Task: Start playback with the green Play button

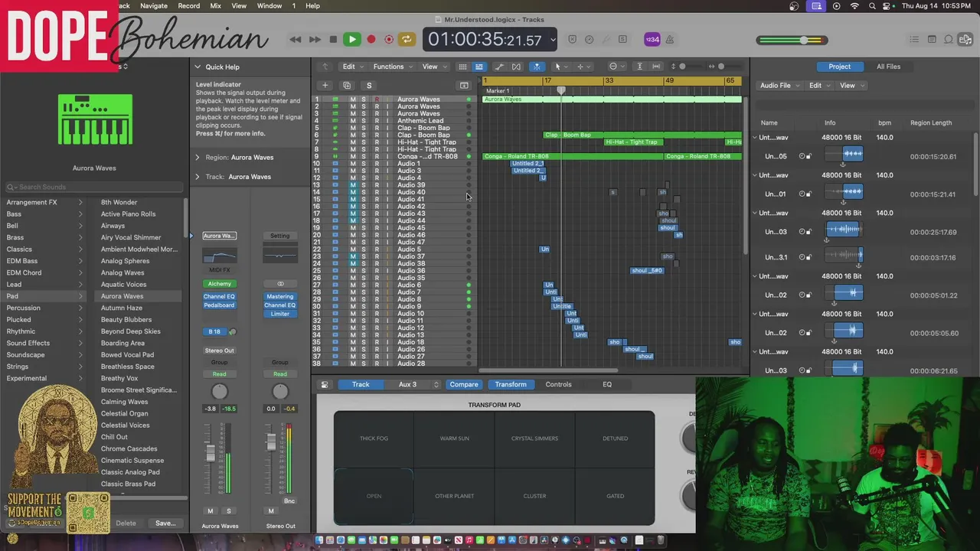Action: [x=351, y=39]
